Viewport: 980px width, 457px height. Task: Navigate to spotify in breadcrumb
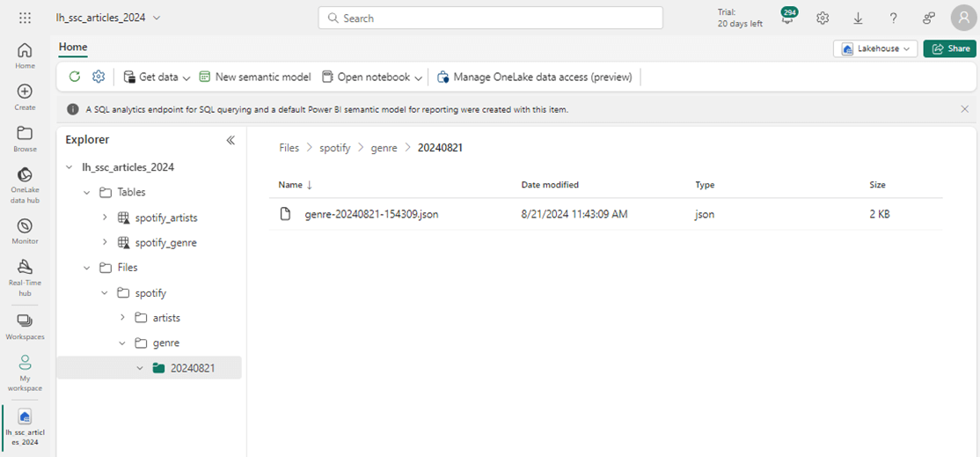[x=335, y=148]
